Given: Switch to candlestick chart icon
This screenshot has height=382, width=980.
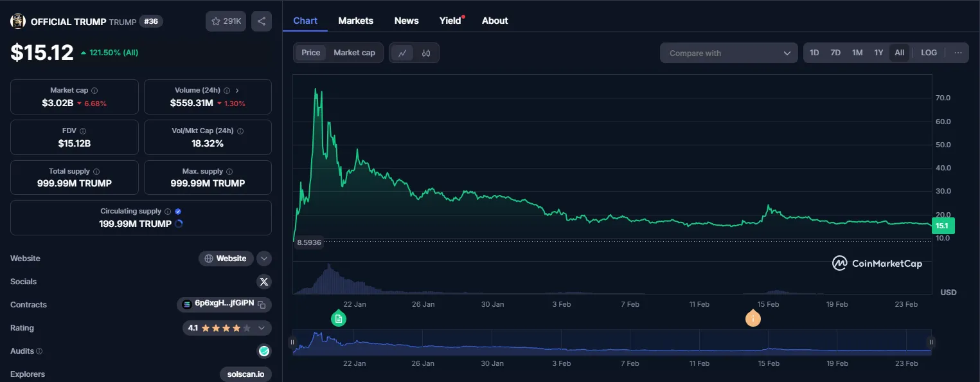Looking at the screenshot, I should coord(426,53).
